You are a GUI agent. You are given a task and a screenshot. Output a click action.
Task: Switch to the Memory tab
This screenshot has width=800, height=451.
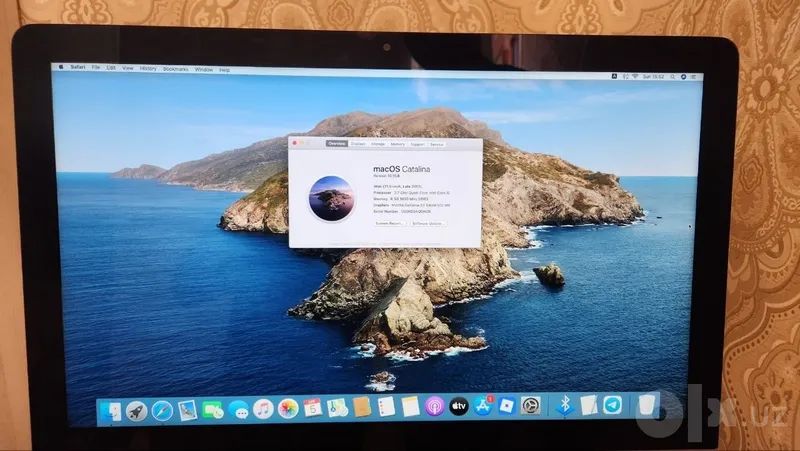pos(397,144)
